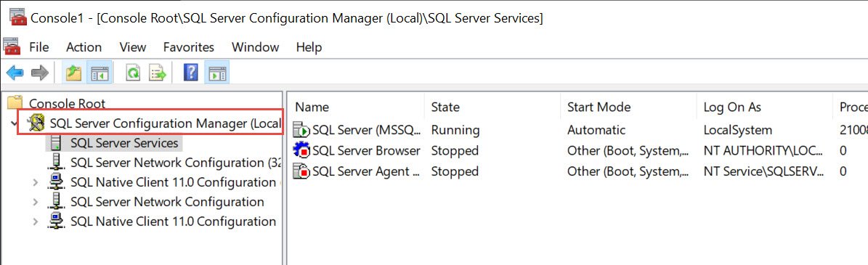Image resolution: width=868 pixels, height=265 pixels.
Task: Click the Export List toolbar icon
Action: (158, 73)
